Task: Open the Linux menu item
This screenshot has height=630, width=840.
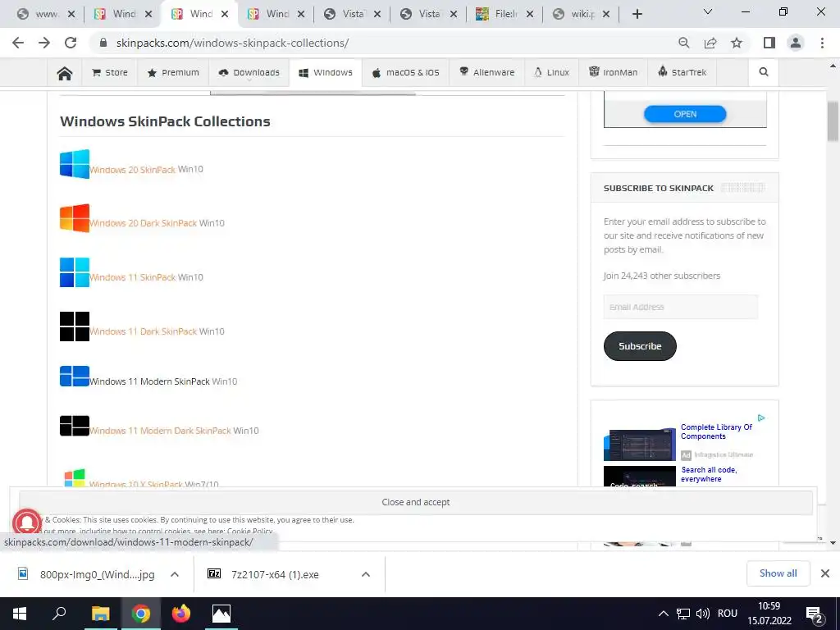Action: (x=551, y=72)
